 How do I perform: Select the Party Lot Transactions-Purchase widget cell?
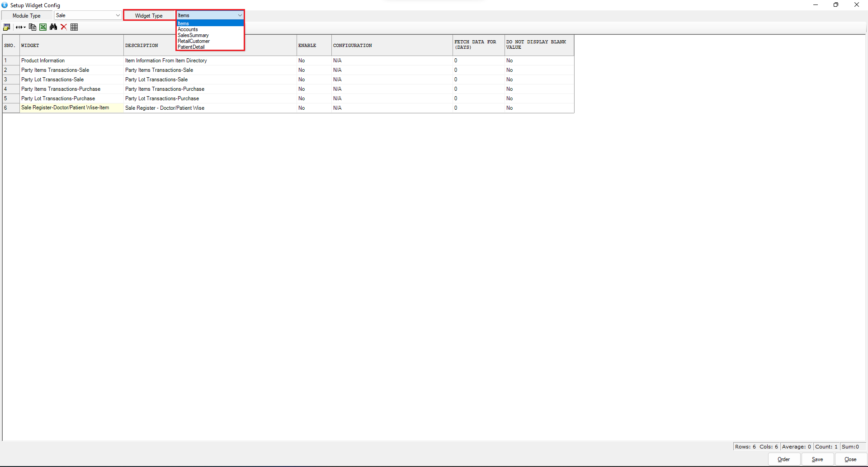coord(71,98)
